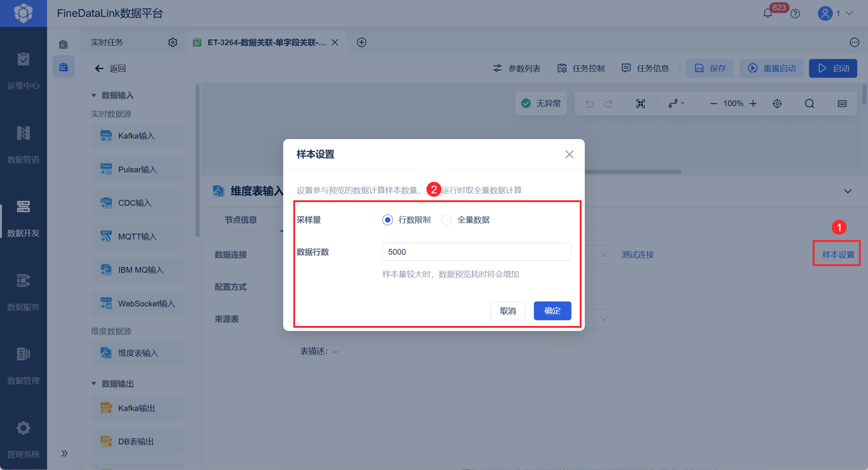868x470 pixels.
Task: Open the user account dropdown
Action: pos(835,13)
